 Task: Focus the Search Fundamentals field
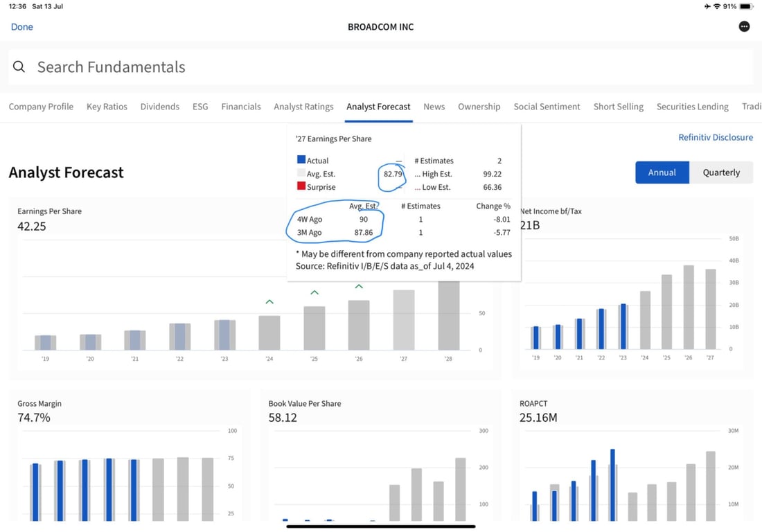click(380, 67)
